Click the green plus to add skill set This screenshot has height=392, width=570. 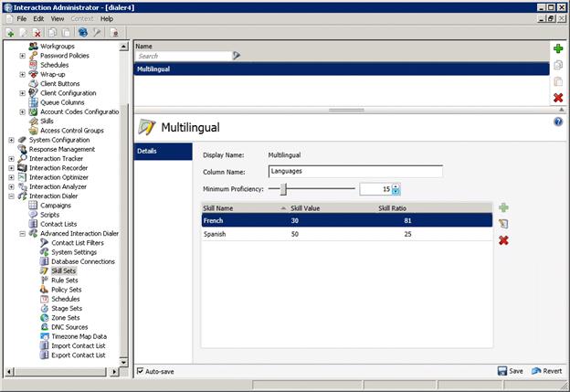pos(557,48)
